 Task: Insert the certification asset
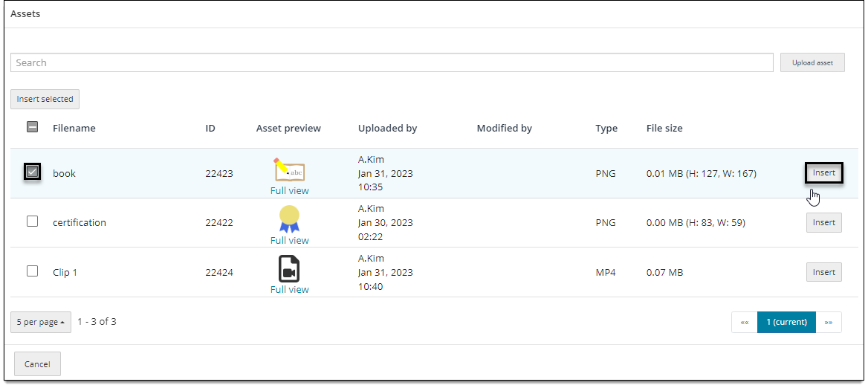[x=823, y=222]
